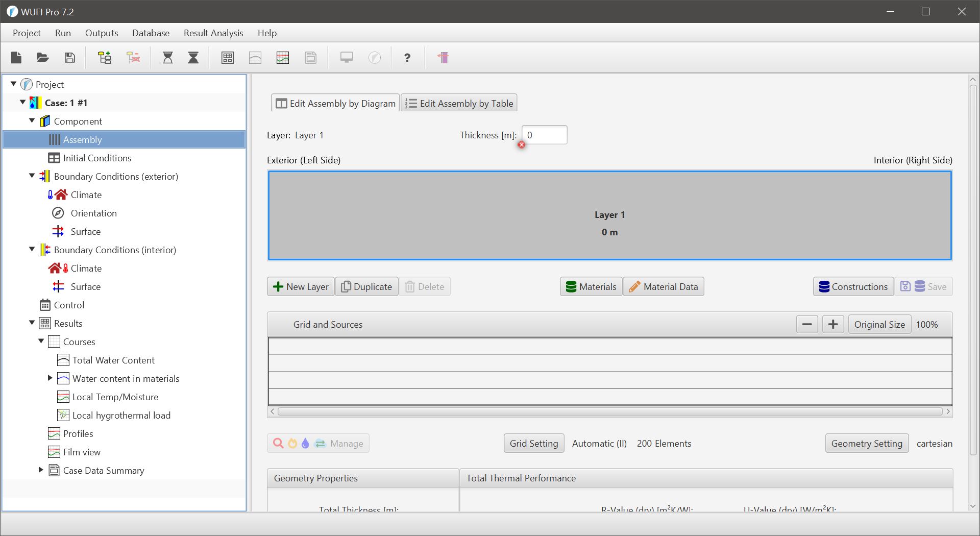Collapse the Case: 1 #1 node
980x536 pixels.
23,102
